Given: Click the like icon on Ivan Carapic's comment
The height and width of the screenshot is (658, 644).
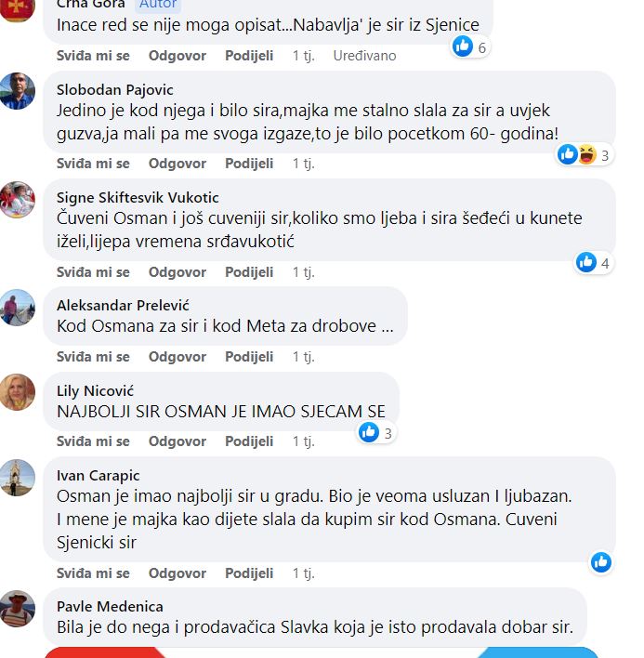Looking at the screenshot, I should point(600,562).
